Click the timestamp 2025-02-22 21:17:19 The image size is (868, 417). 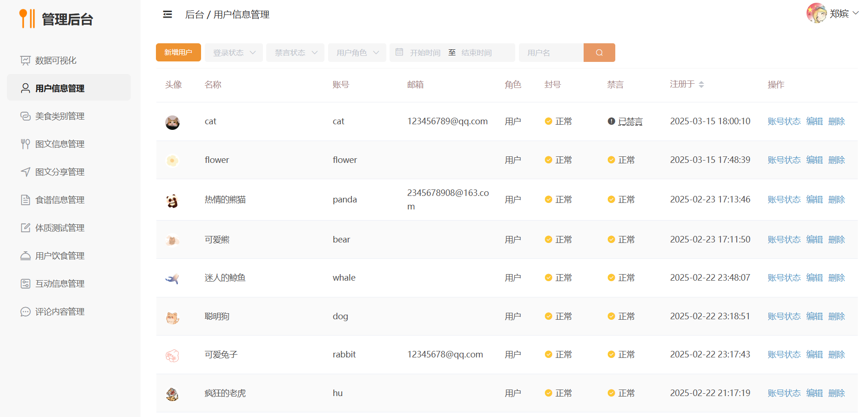pyautogui.click(x=710, y=393)
